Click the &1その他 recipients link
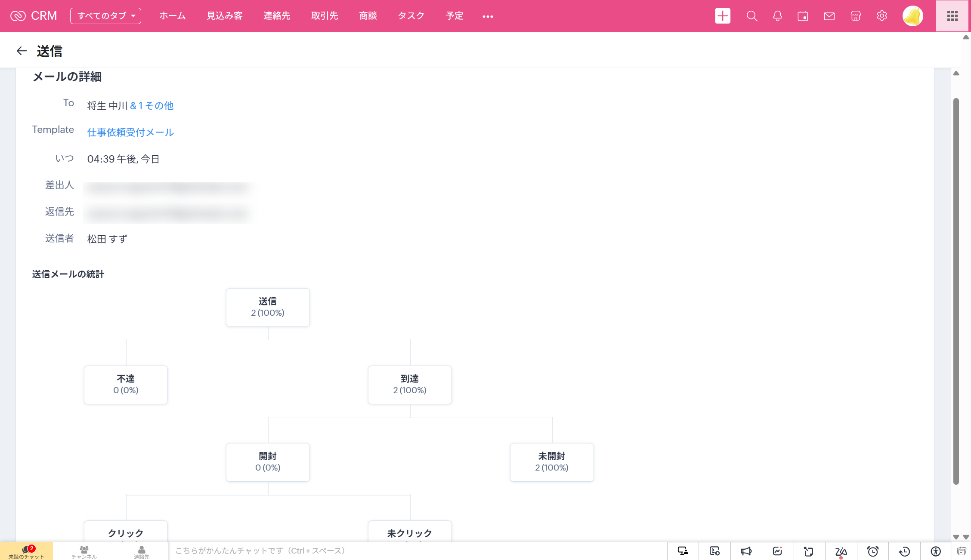 tap(152, 105)
